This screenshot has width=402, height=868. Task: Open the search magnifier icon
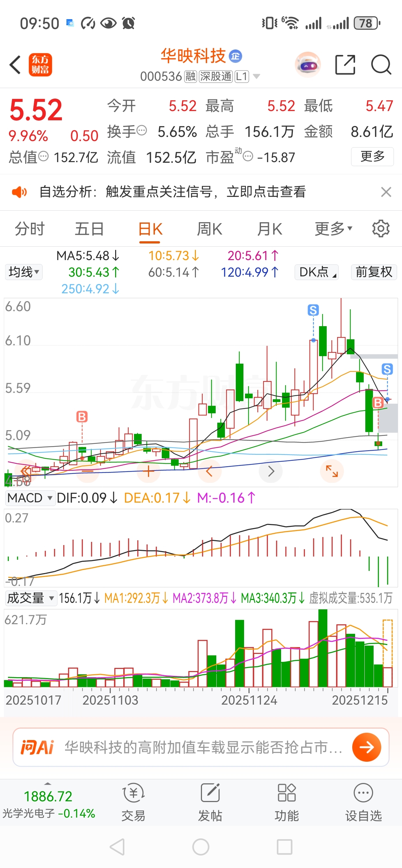click(x=381, y=64)
